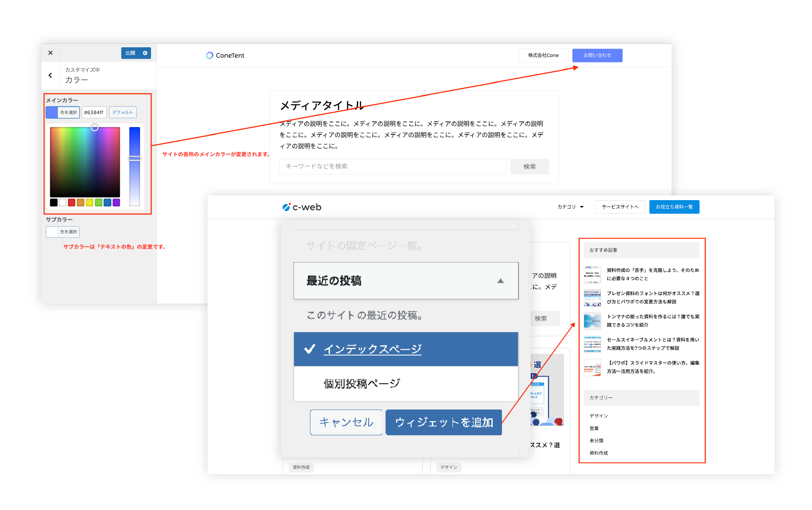812x510 pixels.
Task: Click the メディアタイトル heading
Action: click(322, 106)
